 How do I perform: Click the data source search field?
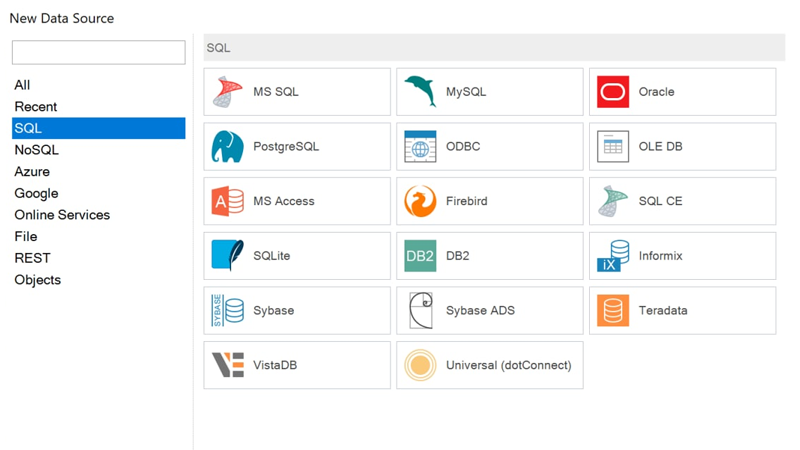98,53
